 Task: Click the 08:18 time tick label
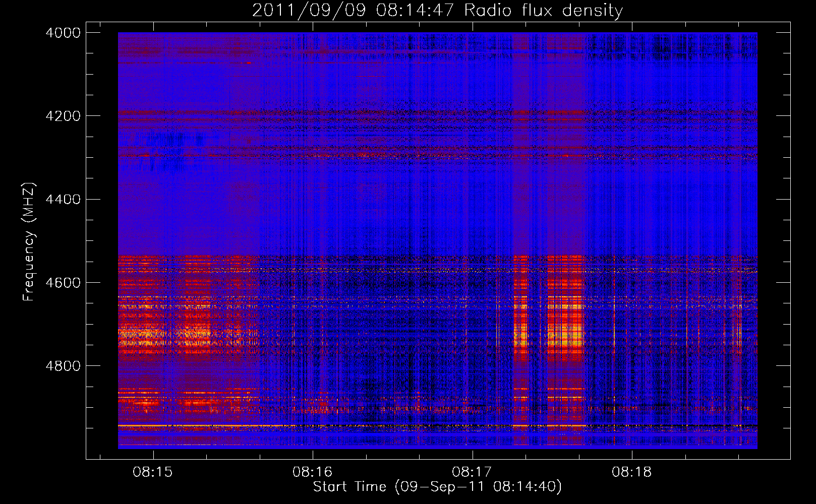click(x=632, y=472)
